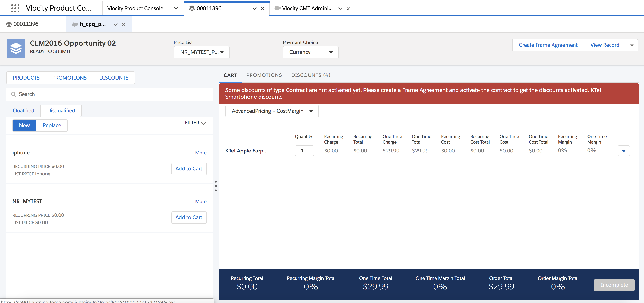Click the cloud icon on Vlocity CMT Admin tab

pyautogui.click(x=277, y=8)
